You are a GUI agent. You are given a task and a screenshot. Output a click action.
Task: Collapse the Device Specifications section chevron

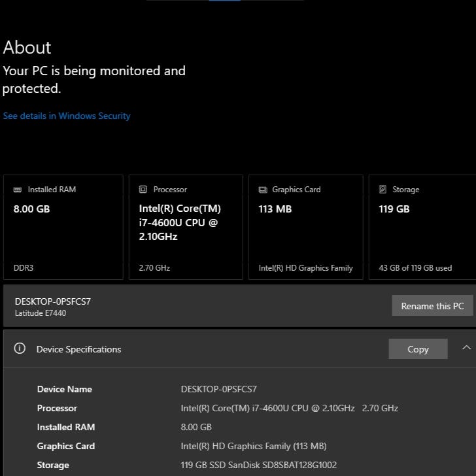point(466,348)
